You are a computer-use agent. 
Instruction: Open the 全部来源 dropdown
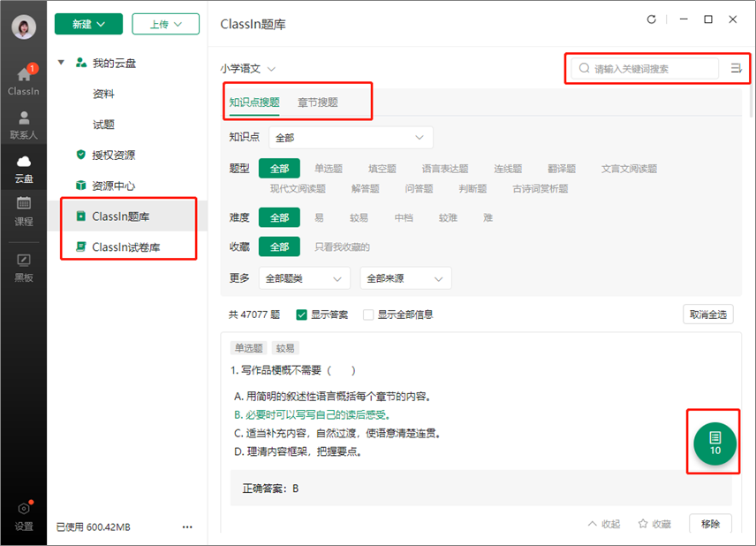pos(405,278)
